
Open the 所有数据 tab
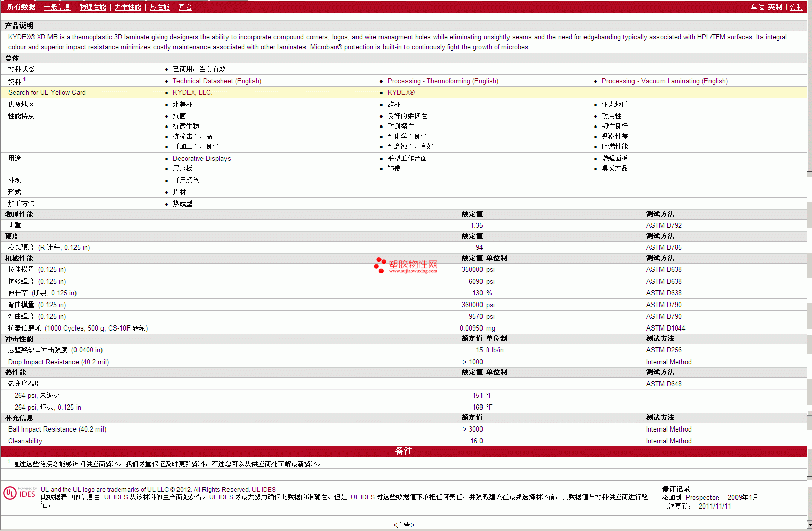21,7
